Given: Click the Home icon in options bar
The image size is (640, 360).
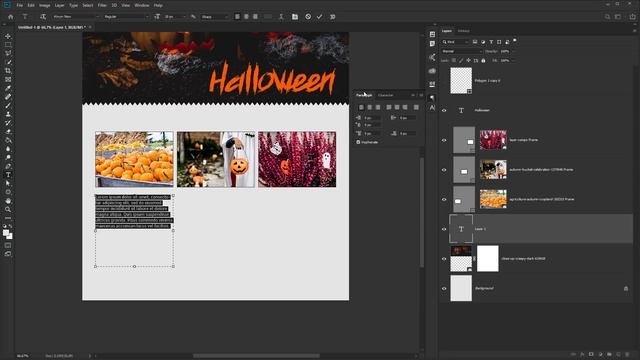Looking at the screenshot, I should (x=11, y=17).
